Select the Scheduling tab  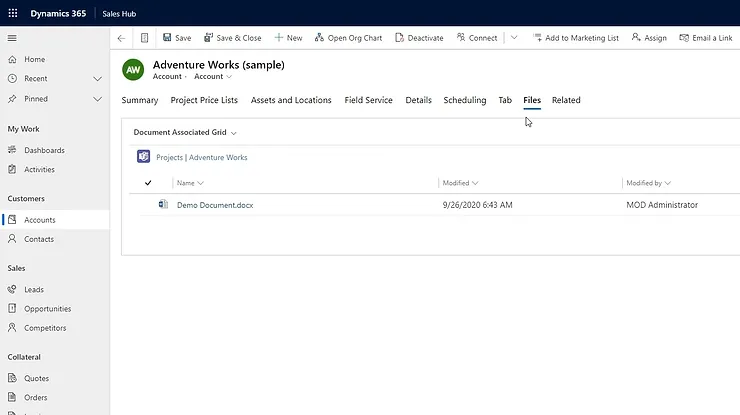click(464, 100)
